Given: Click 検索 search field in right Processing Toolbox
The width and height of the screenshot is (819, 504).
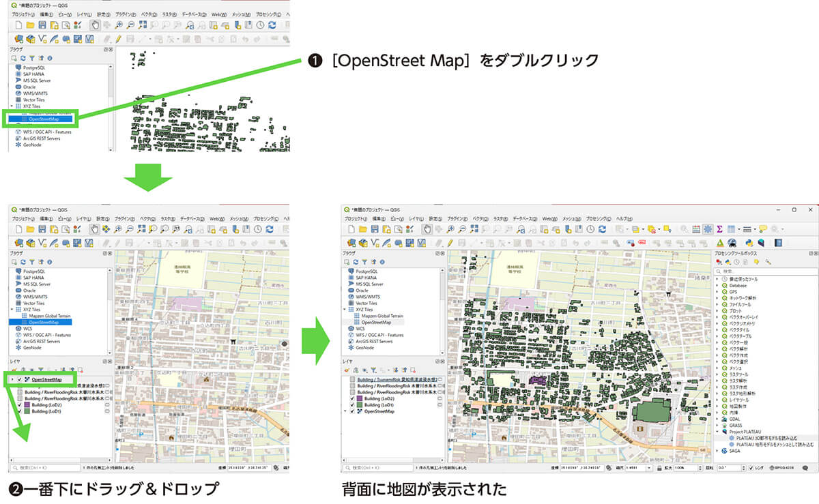Looking at the screenshot, I should coord(766,271).
